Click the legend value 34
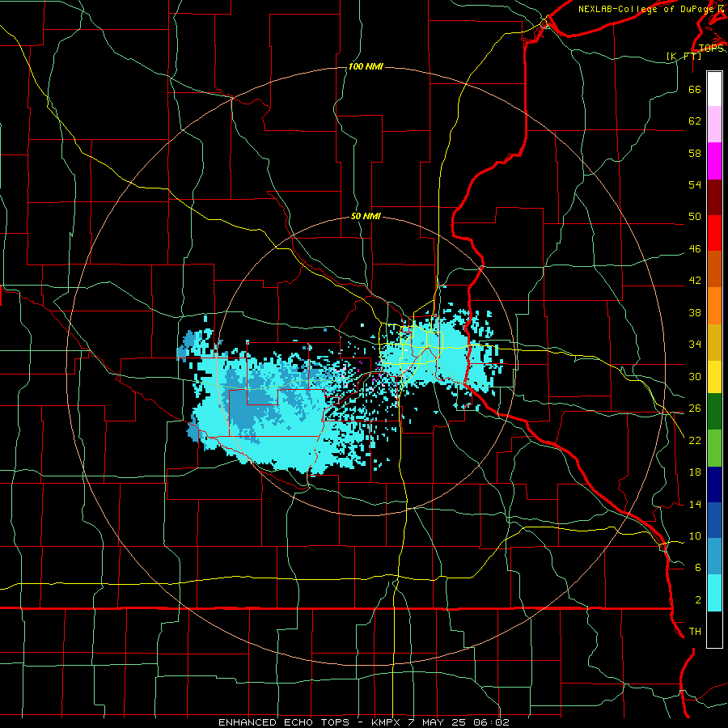Screen dimensions: 728x728 click(x=695, y=344)
